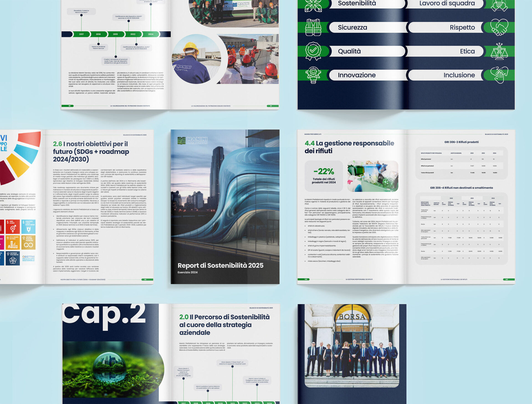Click the hands Inclusione icon
Image resolution: width=532 pixels, height=404 pixels.
pyautogui.click(x=499, y=75)
